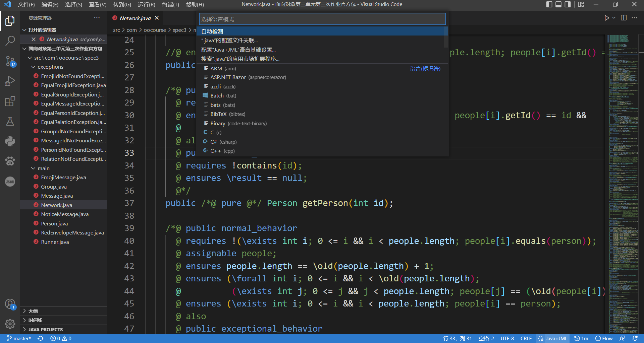Click the master* git branch indicator

(19, 339)
